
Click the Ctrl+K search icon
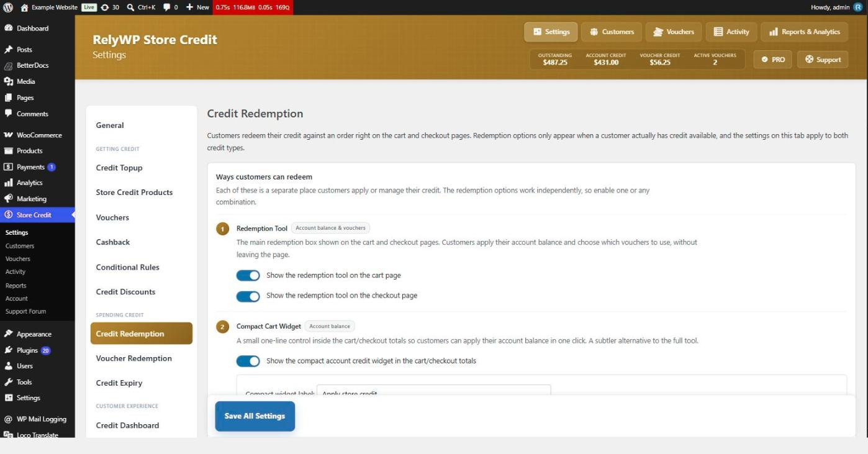point(130,7)
